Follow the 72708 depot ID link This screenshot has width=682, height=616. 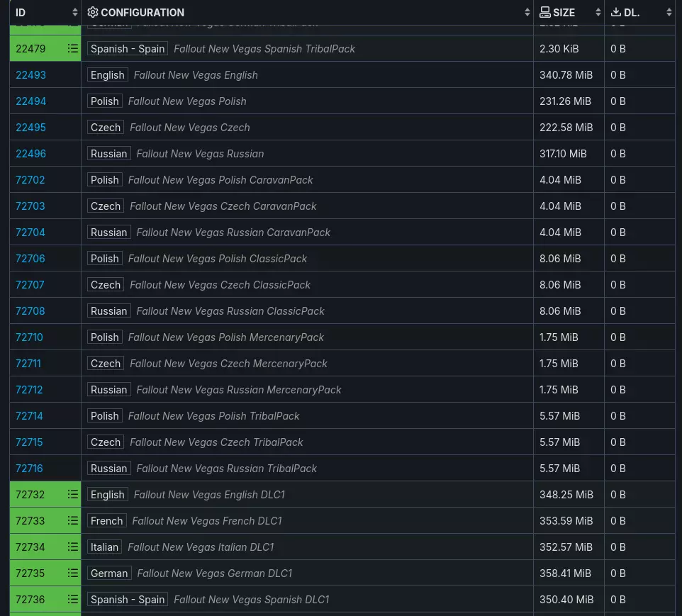pyautogui.click(x=30, y=311)
